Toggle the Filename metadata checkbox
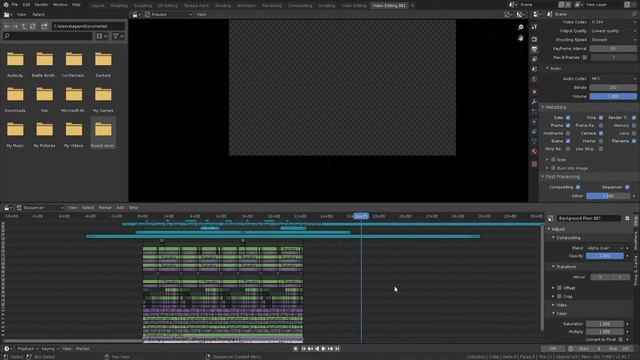Screen dimensions: 640x360 [634, 141]
